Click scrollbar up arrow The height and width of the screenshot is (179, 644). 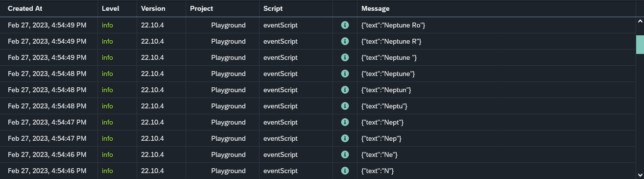640,21
